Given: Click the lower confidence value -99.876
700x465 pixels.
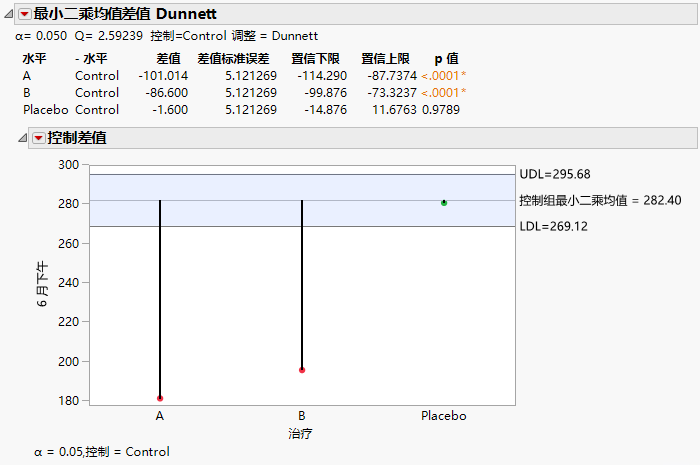Looking at the screenshot, I should [x=325, y=93].
